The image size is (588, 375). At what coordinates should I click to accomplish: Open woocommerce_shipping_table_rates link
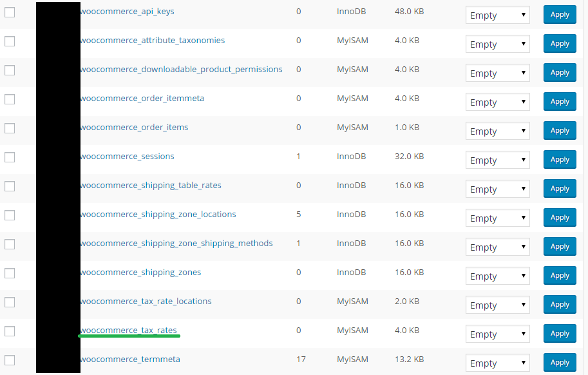151,186
